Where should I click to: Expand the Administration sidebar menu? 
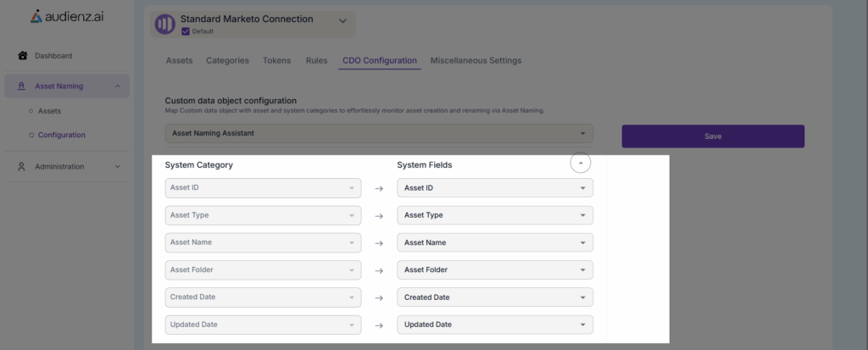118,167
